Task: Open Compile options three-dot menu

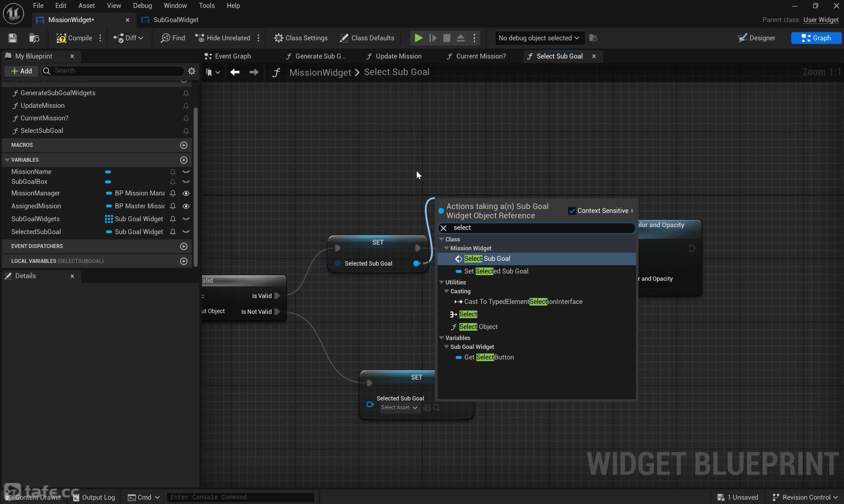Action: (x=100, y=38)
